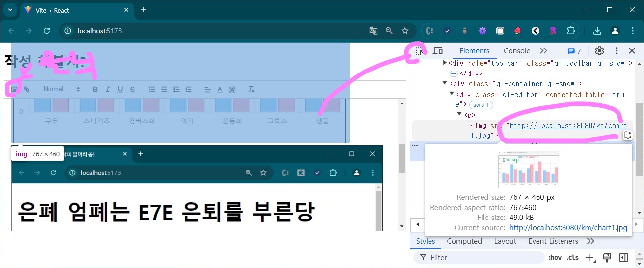Click the chart image preview thumbnail
The width and height of the screenshot is (644, 268).
coord(529,170)
